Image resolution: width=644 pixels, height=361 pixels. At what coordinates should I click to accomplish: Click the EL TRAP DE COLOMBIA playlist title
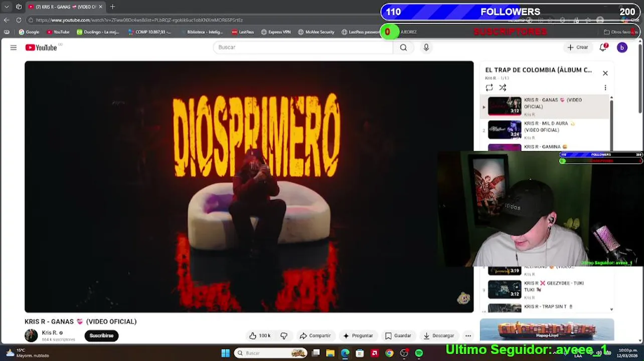[538, 70]
